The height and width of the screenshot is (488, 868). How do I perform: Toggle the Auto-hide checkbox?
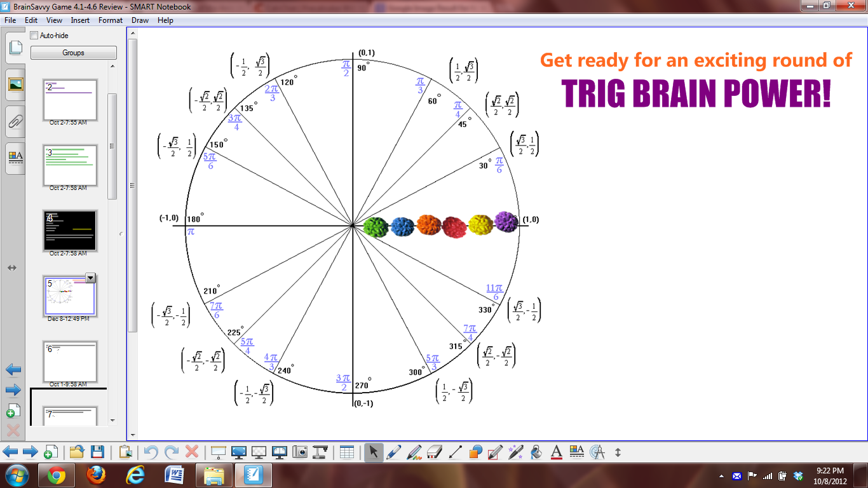click(x=34, y=35)
